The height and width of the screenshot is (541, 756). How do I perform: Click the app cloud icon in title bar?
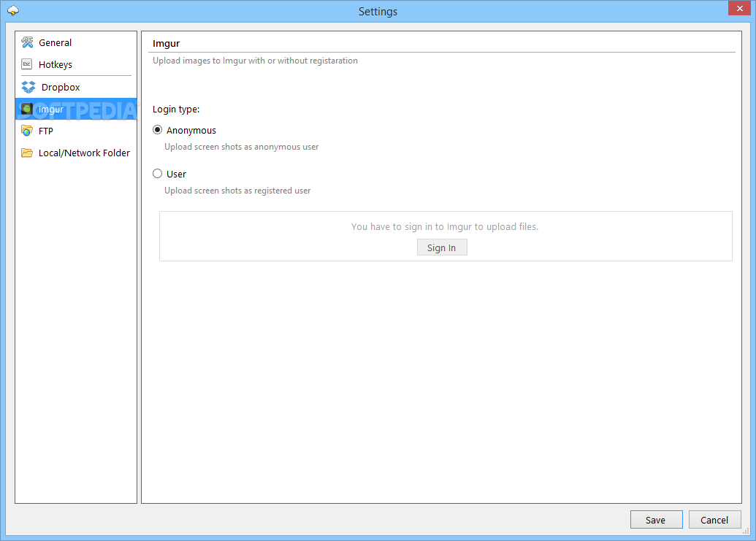[13, 11]
